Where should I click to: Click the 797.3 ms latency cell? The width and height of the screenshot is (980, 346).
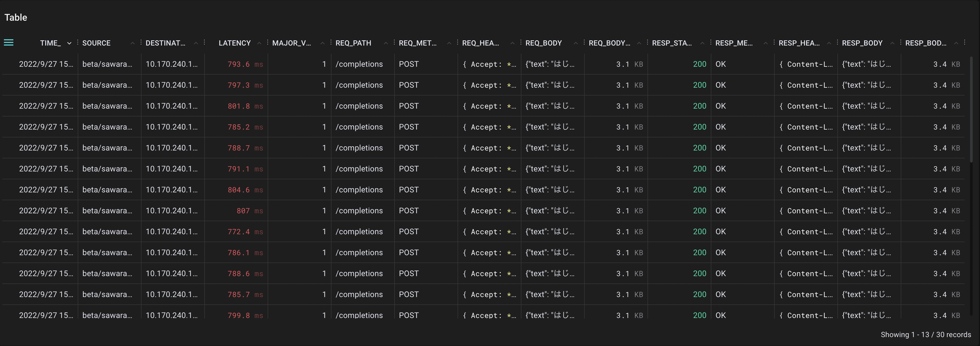click(x=245, y=85)
